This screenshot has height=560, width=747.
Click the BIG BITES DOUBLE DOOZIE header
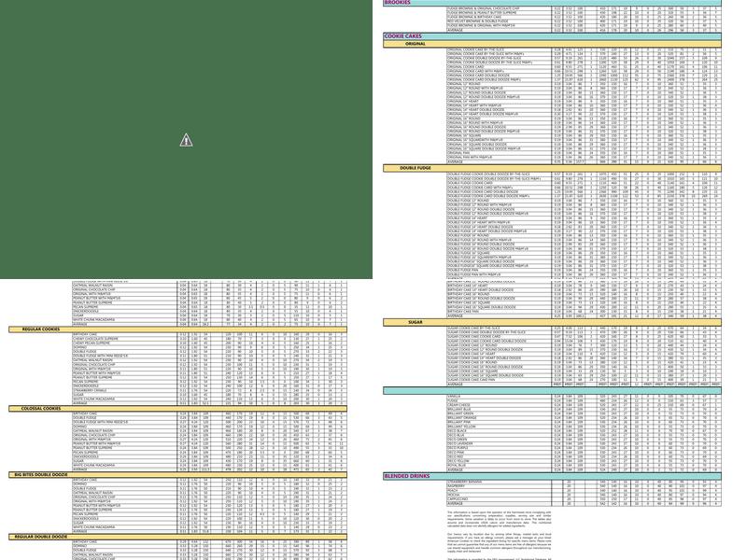click(x=41, y=474)
